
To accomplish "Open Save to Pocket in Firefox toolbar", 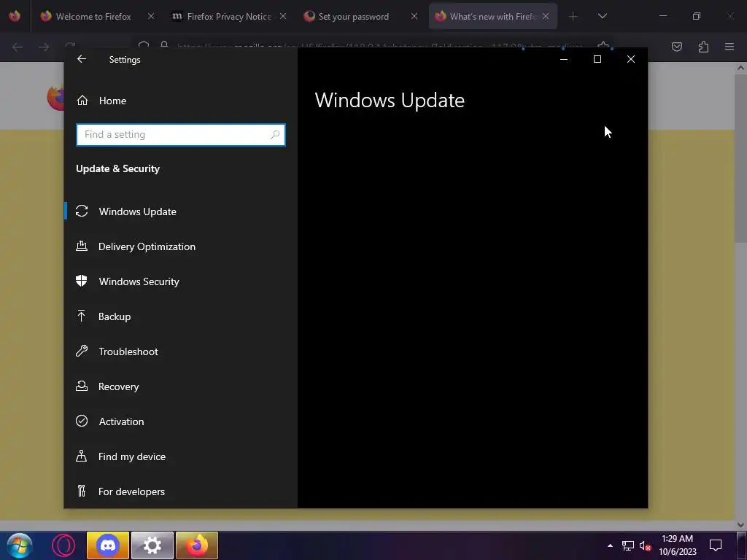I will tap(677, 47).
